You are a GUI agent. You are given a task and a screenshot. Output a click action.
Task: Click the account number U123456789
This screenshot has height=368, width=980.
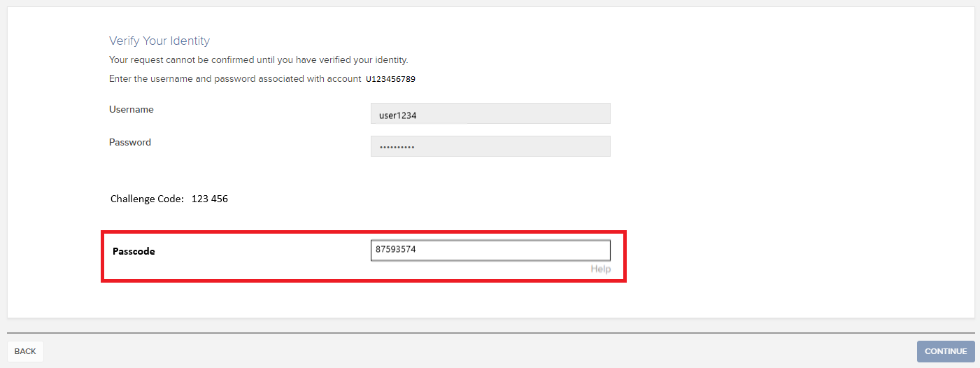click(390, 79)
